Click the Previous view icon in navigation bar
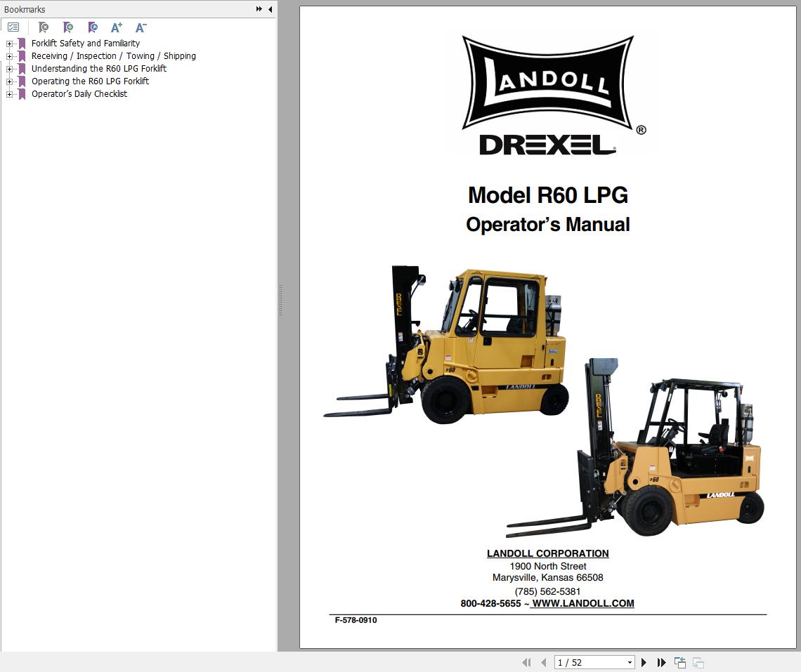 pyautogui.click(x=679, y=662)
